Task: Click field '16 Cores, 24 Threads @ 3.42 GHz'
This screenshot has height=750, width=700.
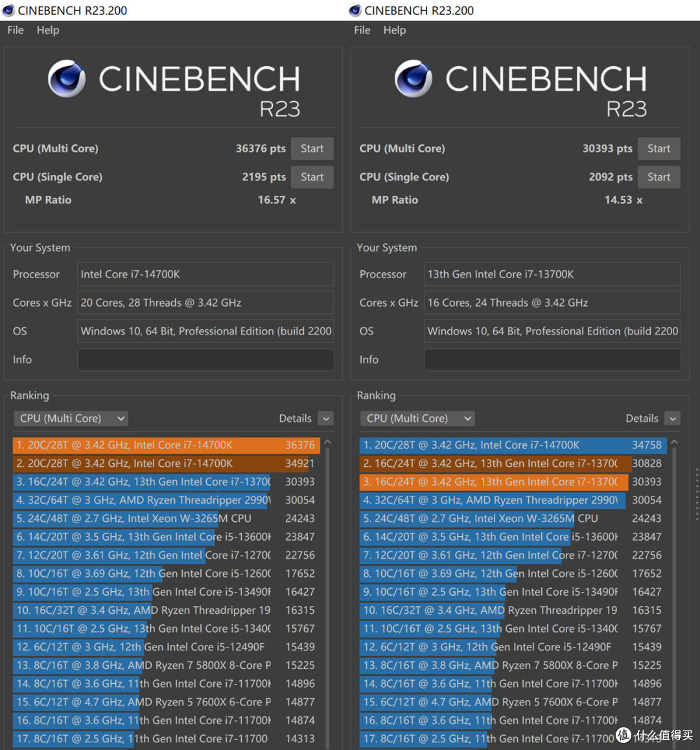Action: tap(552, 303)
